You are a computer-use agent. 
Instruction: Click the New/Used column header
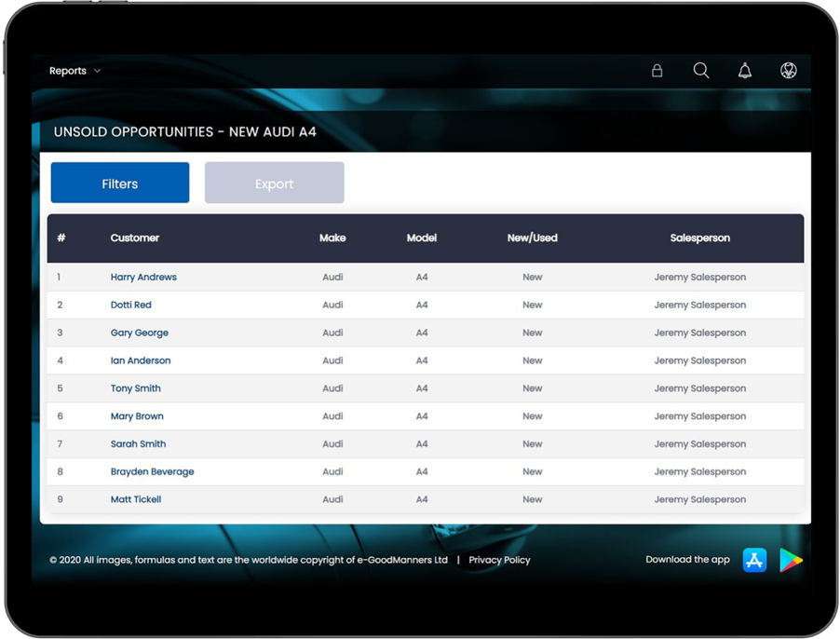(532, 238)
